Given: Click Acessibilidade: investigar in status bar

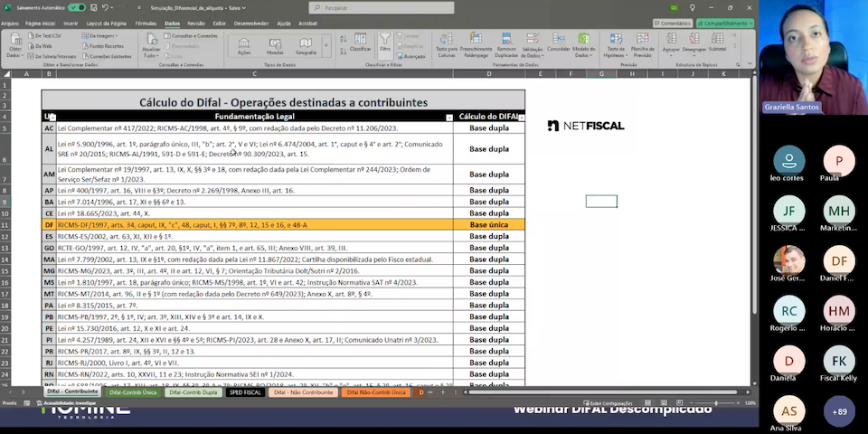Looking at the screenshot, I should 66,403.
